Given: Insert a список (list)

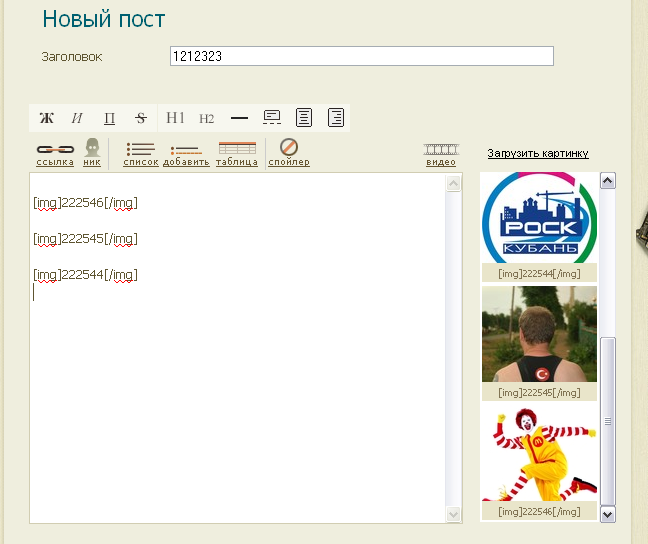Looking at the screenshot, I should [141, 154].
